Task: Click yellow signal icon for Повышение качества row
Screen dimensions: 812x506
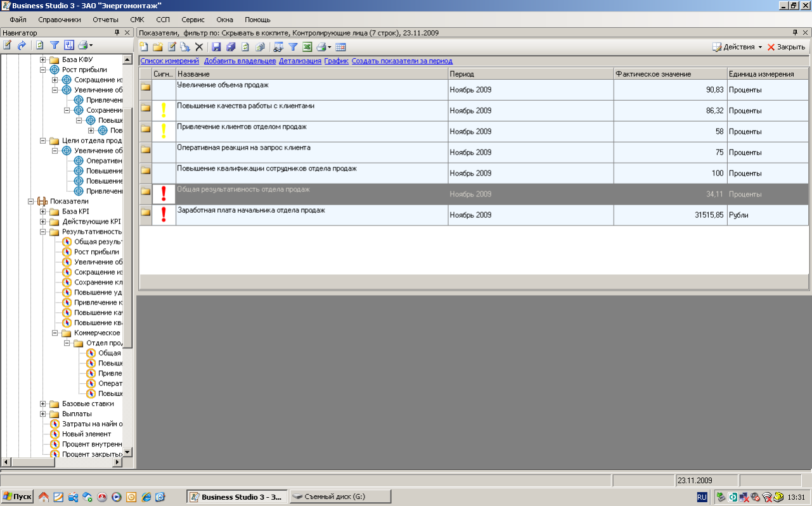Action: pyautogui.click(x=164, y=110)
